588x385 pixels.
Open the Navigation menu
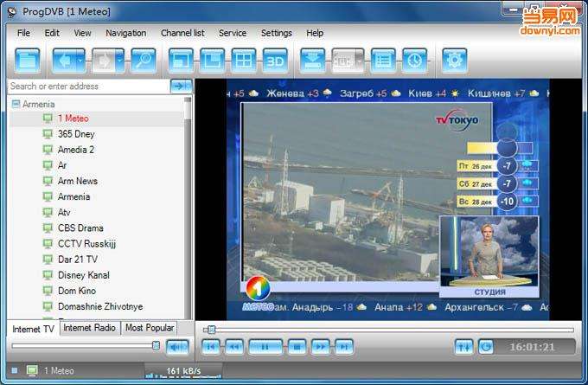(x=126, y=33)
